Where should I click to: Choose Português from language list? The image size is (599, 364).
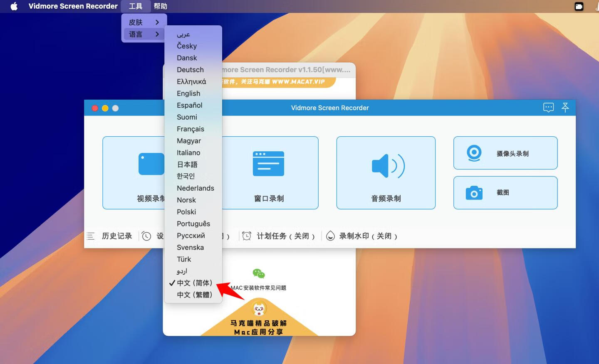(x=193, y=224)
